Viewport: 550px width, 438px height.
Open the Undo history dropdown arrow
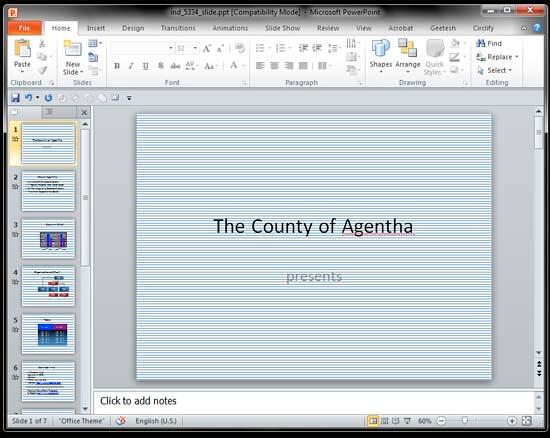(x=38, y=98)
